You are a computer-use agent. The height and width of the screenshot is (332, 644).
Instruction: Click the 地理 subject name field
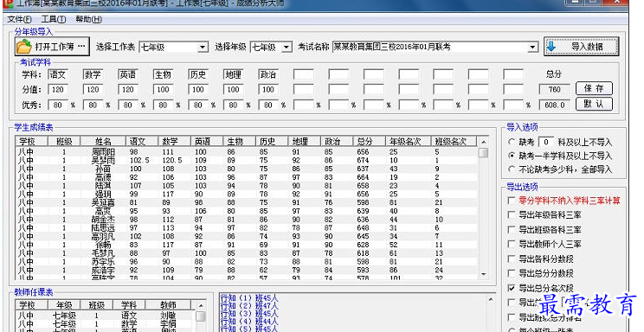coord(234,74)
